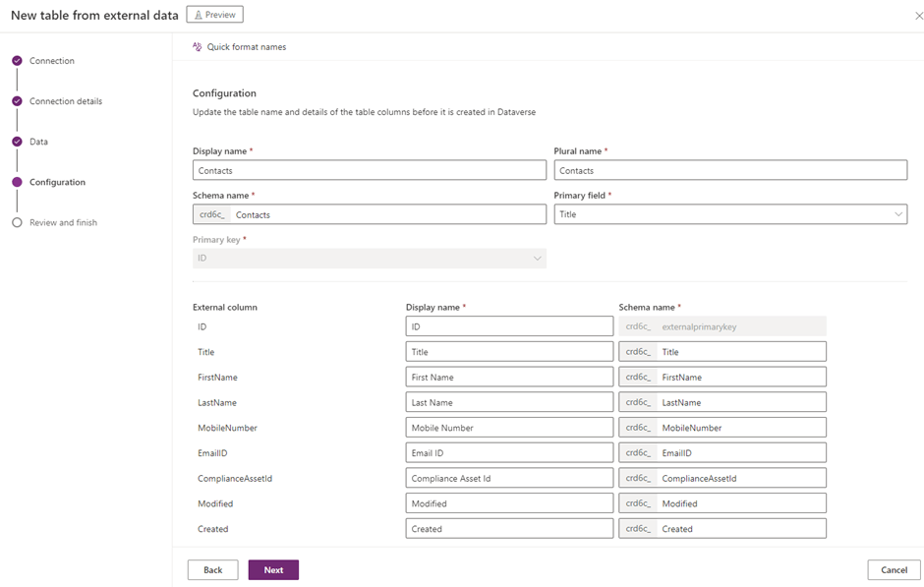This screenshot has height=587, width=924.
Task: Click the Data step checkmark icon
Action: [17, 142]
